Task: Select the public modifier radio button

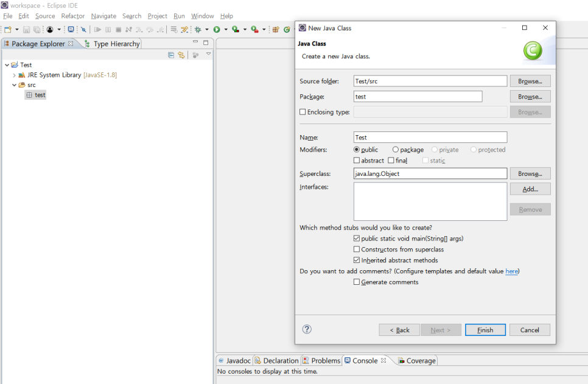Action: [357, 149]
